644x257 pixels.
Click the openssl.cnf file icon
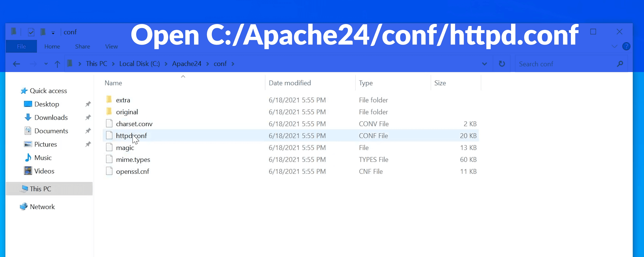(x=109, y=171)
